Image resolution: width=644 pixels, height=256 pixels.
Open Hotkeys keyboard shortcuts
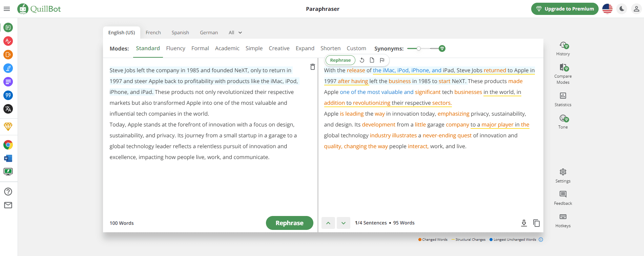563,220
